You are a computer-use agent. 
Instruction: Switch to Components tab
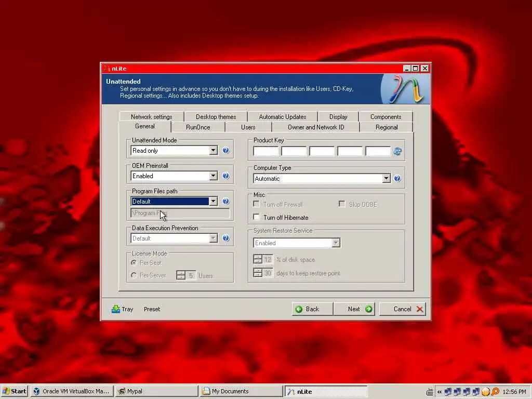pos(386,117)
